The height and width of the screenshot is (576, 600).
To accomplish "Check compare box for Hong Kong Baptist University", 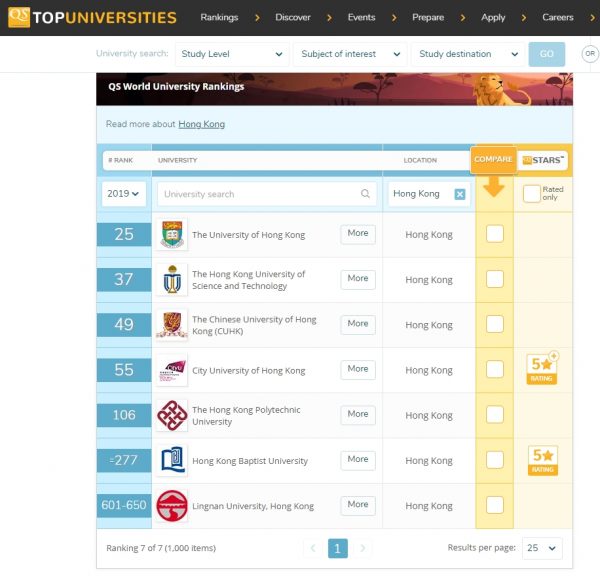I will click(x=494, y=459).
